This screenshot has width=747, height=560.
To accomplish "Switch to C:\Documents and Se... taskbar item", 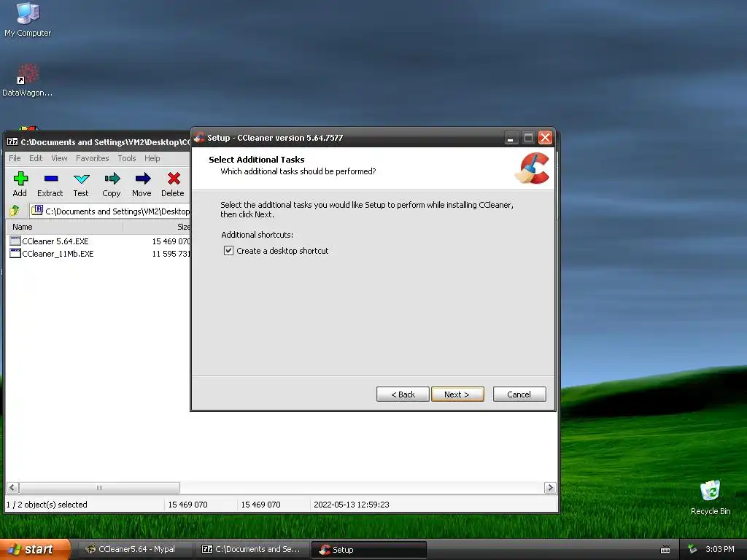I will pyautogui.click(x=252, y=549).
